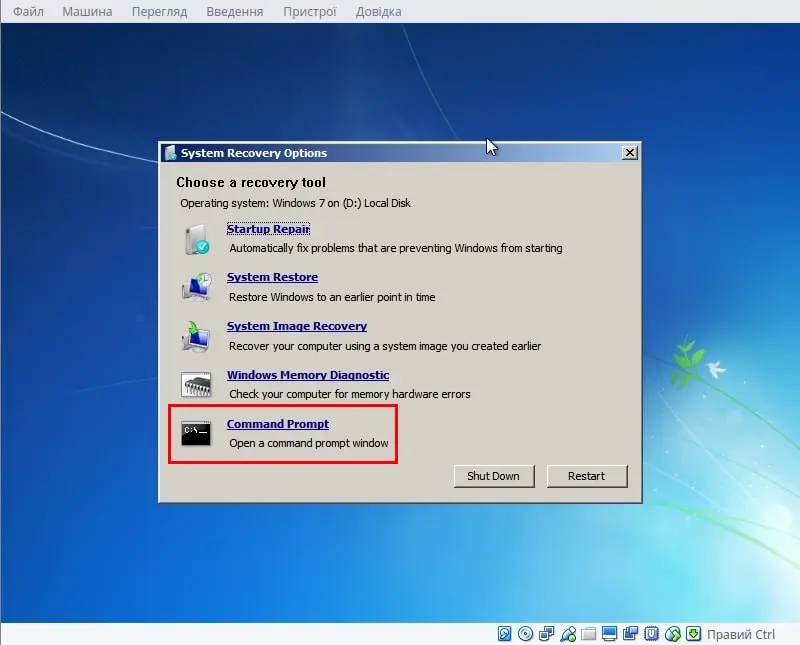Start the Windows Memory Diagnostic link
The image size is (800, 645).
[308, 375]
